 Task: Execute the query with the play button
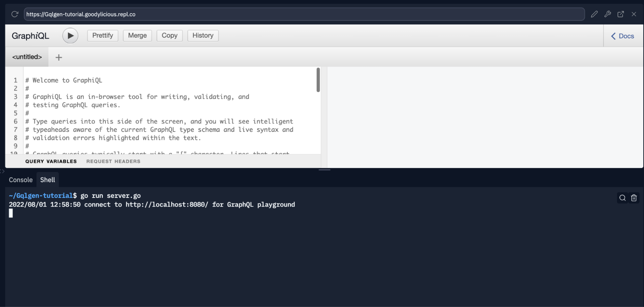(70, 35)
